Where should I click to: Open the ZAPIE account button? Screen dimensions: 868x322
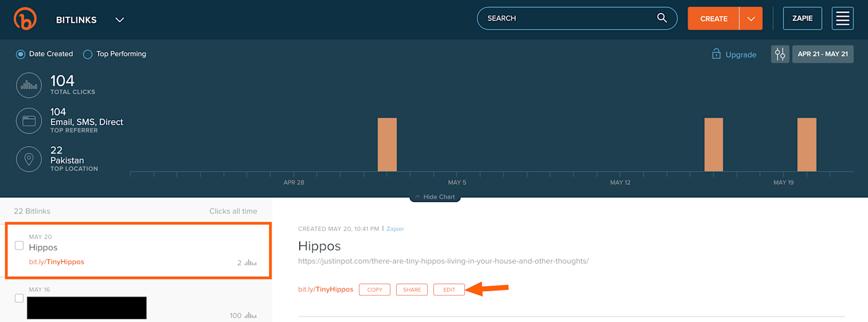pyautogui.click(x=802, y=19)
